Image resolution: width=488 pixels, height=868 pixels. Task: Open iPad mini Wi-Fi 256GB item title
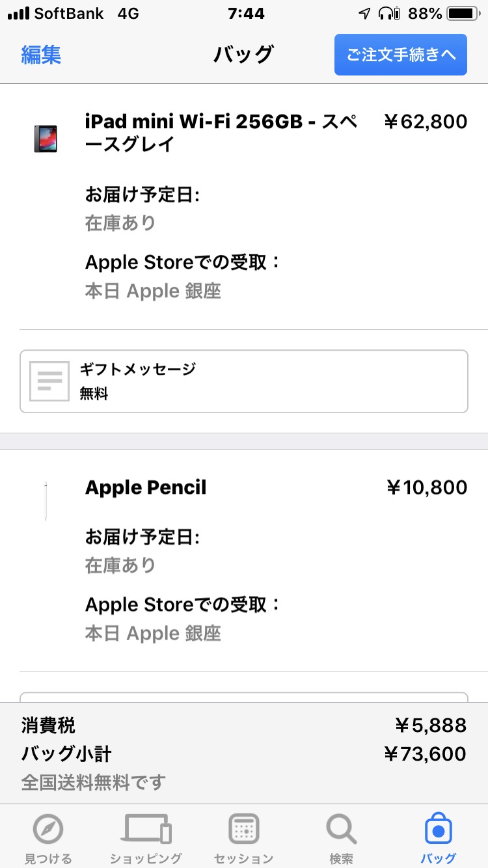pyautogui.click(x=221, y=133)
